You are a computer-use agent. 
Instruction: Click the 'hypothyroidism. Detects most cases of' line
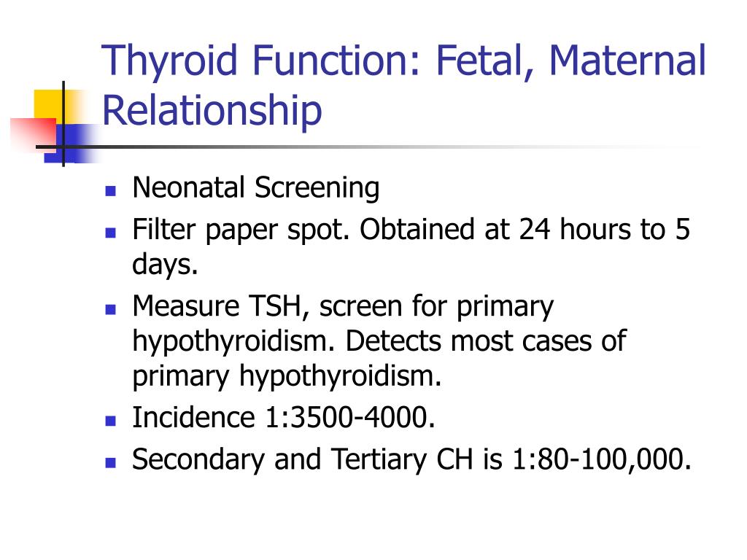[x=379, y=341]
